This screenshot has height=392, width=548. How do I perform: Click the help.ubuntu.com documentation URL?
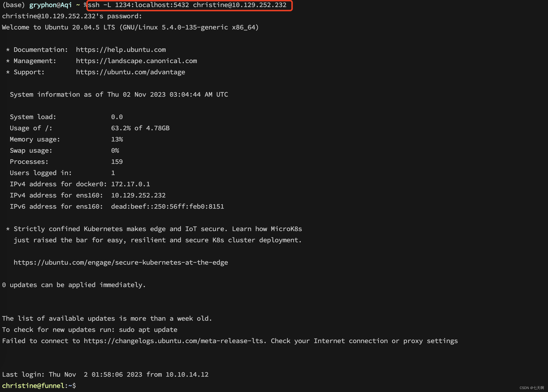coord(121,50)
